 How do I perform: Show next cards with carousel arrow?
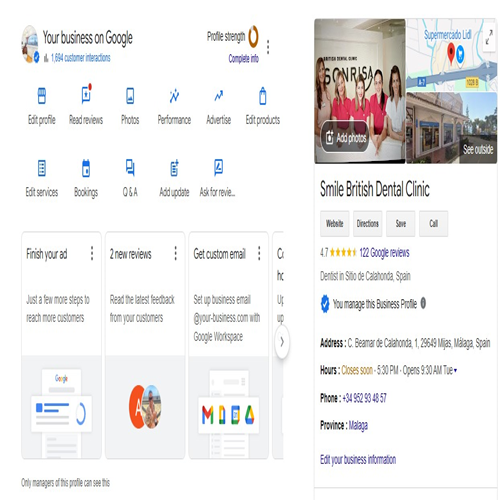tap(282, 342)
